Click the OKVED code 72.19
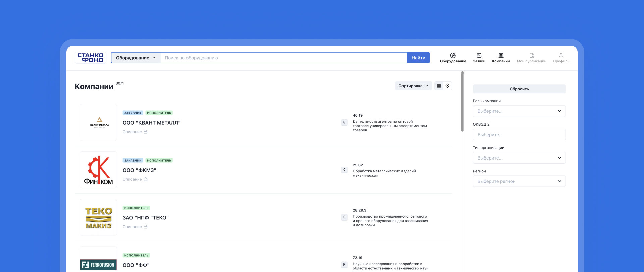644x272 pixels. point(357,258)
